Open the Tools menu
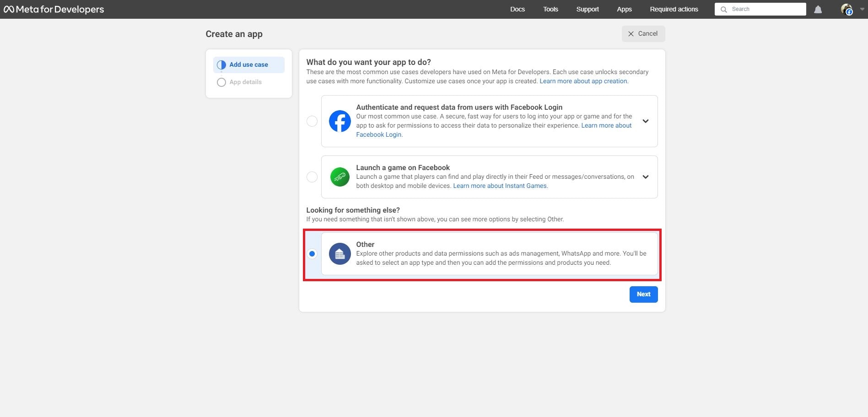 click(550, 9)
